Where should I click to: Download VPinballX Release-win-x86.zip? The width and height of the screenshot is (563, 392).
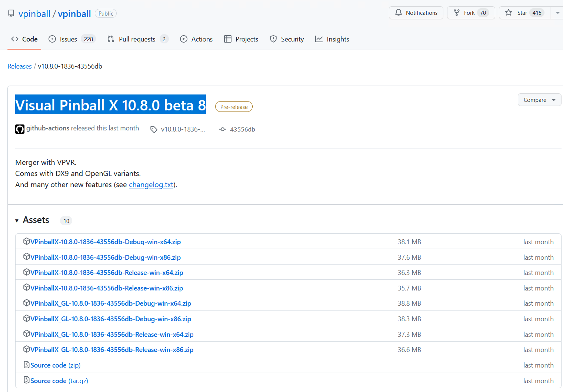[x=107, y=288]
